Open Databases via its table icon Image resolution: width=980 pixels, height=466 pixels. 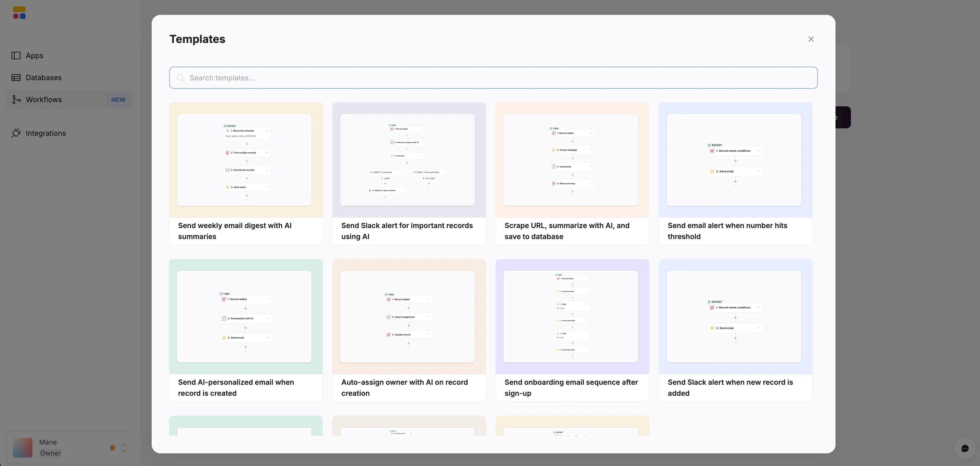[16, 77]
